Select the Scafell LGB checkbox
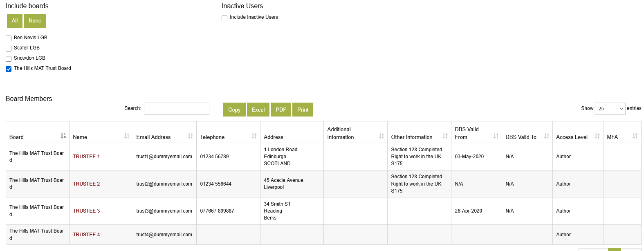This screenshot has height=251, width=644. [x=9, y=49]
